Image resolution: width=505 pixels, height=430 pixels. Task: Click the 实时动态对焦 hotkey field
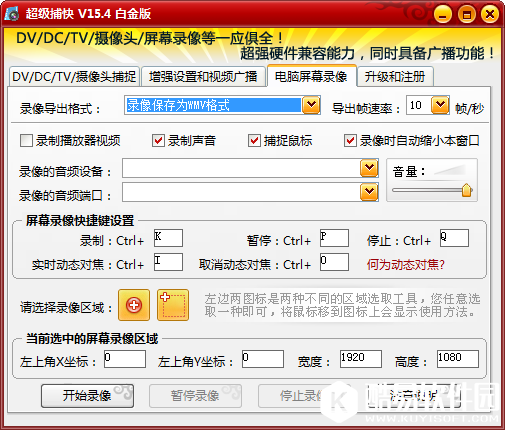tap(168, 262)
